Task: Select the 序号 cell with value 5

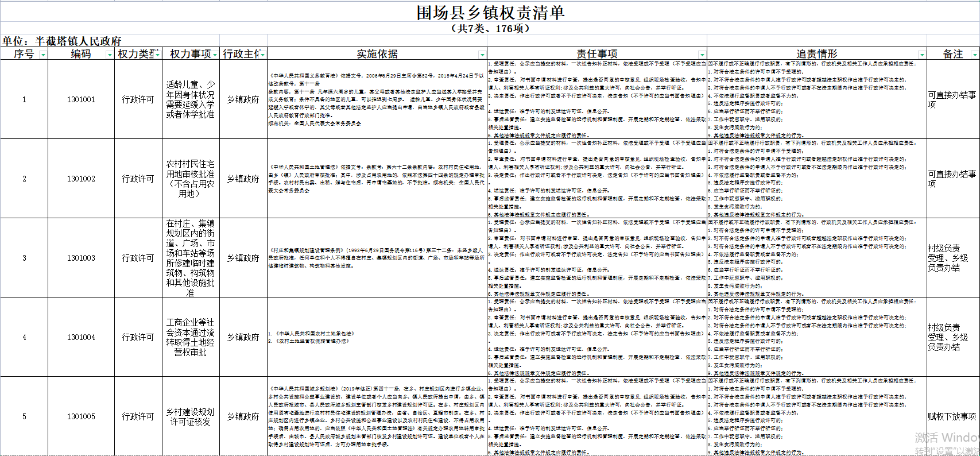Action: (24, 416)
